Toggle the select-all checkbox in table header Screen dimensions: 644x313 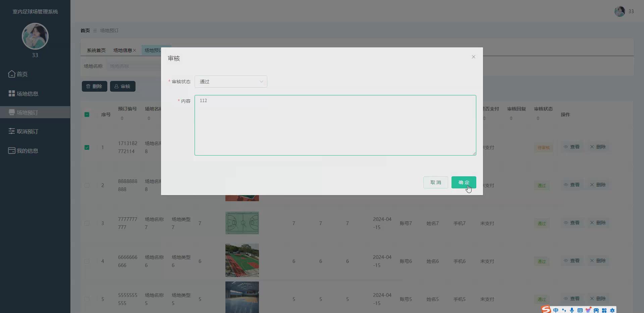pyautogui.click(x=87, y=115)
